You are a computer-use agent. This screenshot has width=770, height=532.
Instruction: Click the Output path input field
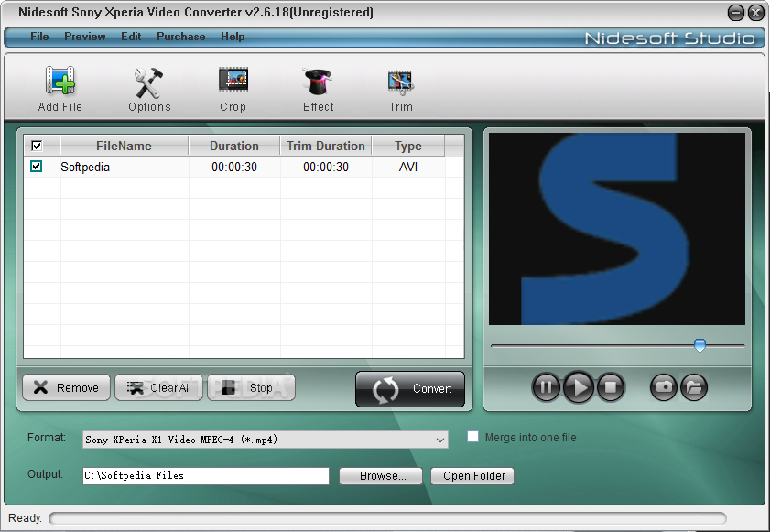[206, 476]
